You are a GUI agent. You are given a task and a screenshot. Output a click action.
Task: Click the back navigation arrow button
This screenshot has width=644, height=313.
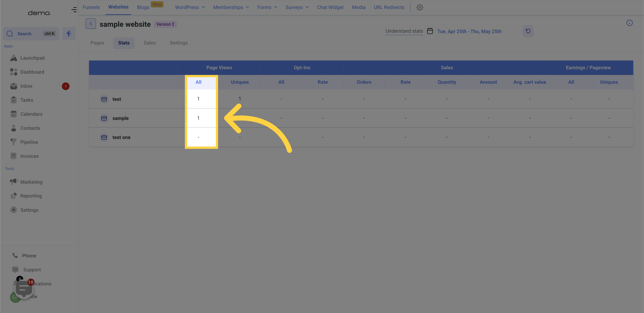(x=90, y=23)
